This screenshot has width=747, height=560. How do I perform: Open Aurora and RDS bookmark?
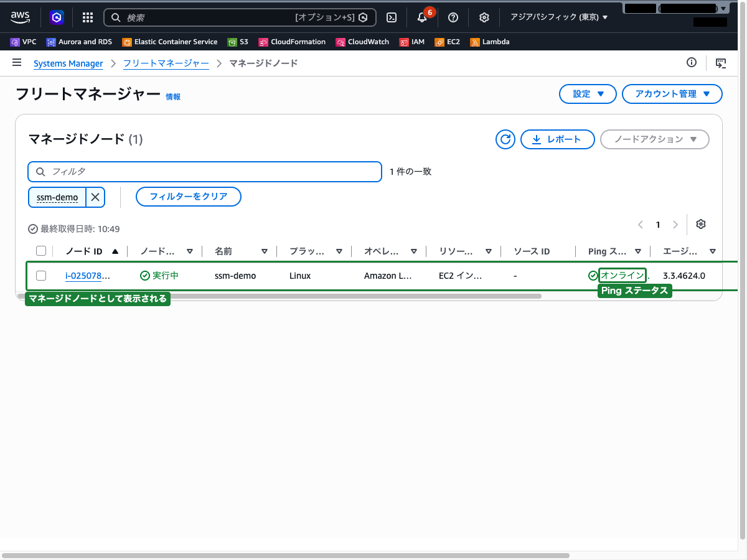(79, 42)
